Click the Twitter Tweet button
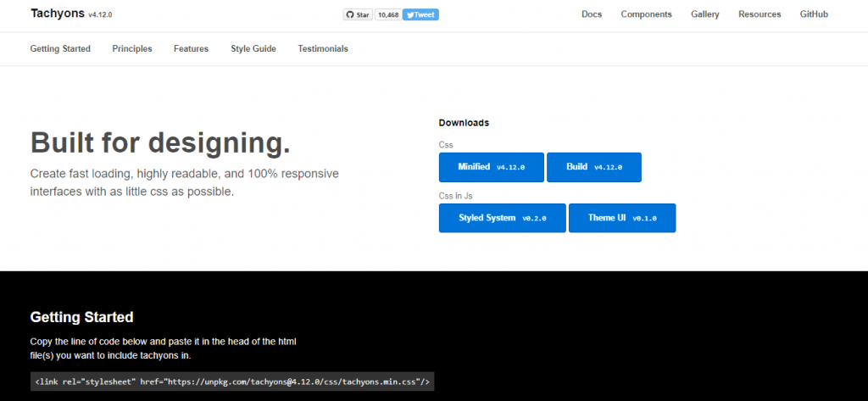 (x=420, y=14)
